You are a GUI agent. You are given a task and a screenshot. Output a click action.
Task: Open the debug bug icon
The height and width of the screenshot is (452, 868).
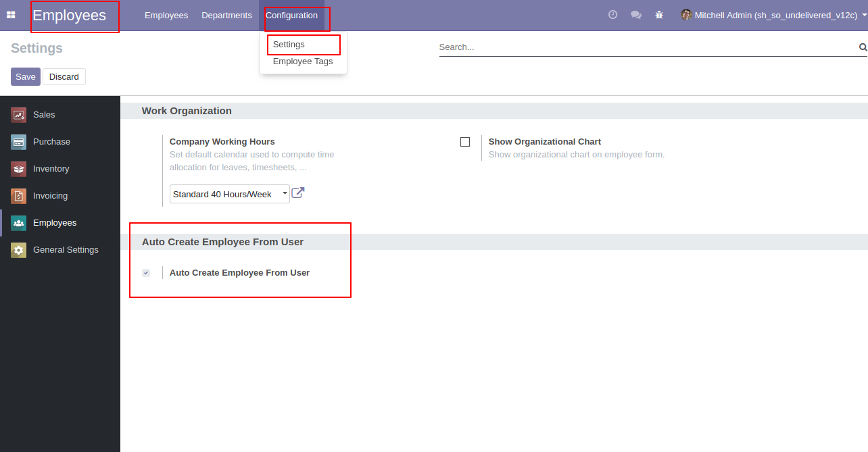[x=659, y=15]
